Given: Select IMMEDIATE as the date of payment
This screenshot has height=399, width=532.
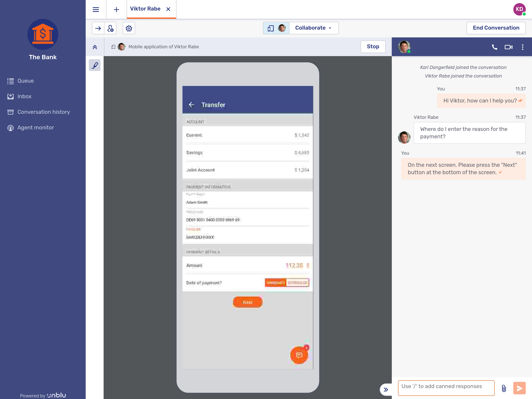Looking at the screenshot, I should 275,282.
